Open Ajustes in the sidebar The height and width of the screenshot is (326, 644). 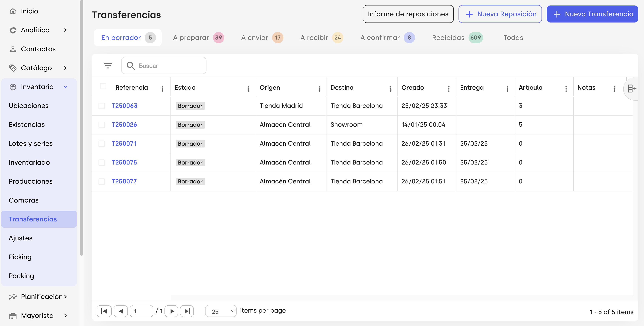click(x=20, y=238)
